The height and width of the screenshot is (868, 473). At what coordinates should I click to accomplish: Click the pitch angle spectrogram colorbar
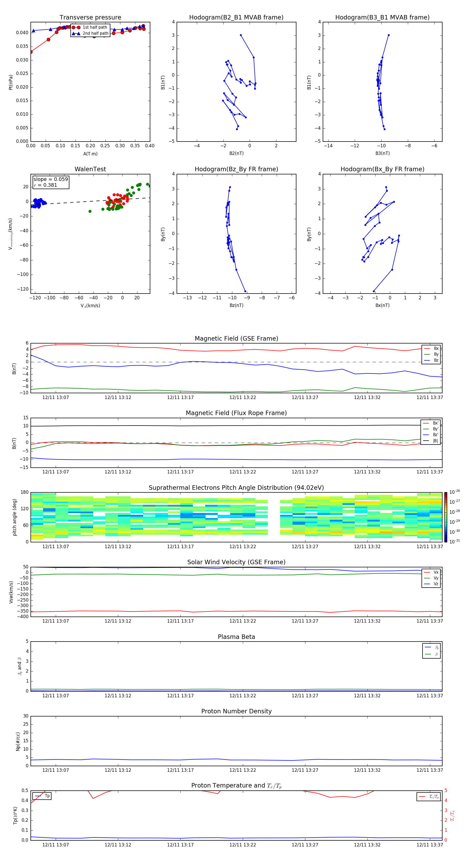click(x=446, y=517)
